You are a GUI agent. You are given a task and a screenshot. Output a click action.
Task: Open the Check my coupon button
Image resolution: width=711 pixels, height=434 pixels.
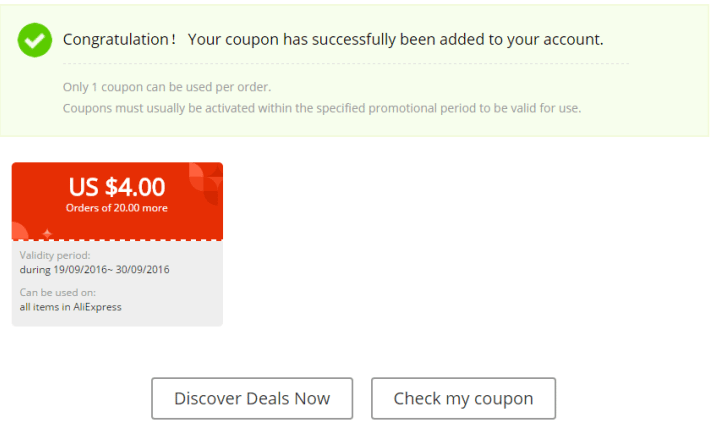(x=463, y=398)
